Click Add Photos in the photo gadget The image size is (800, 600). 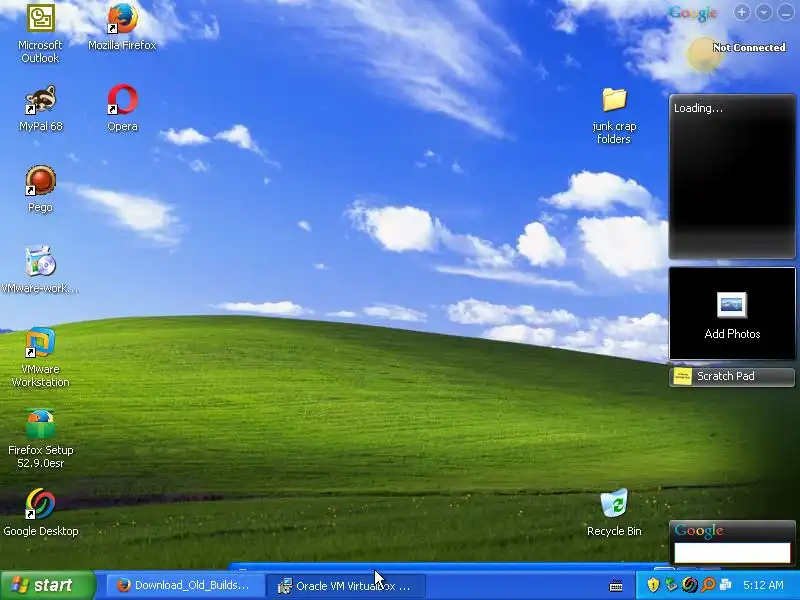[732, 334]
